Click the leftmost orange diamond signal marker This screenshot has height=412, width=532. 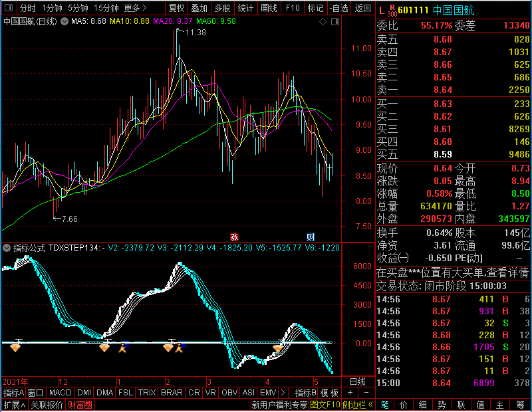point(15,348)
